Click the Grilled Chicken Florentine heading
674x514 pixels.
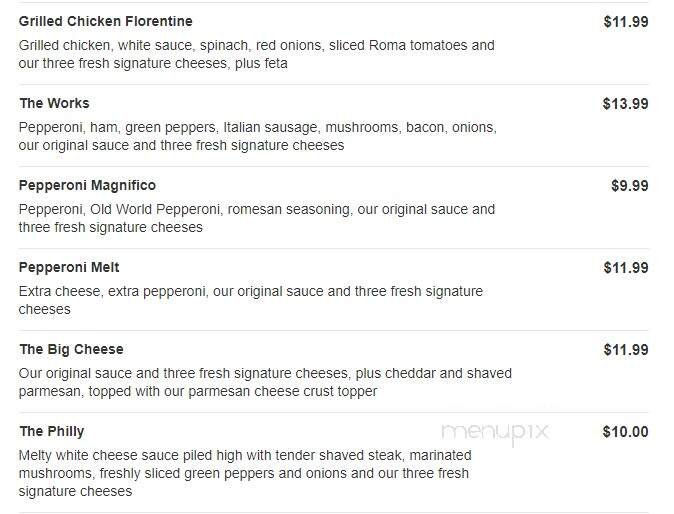coord(106,21)
